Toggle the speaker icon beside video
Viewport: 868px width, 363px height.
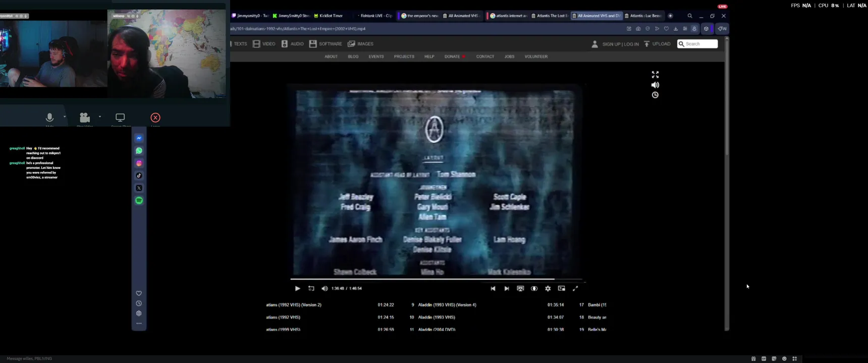(x=655, y=85)
